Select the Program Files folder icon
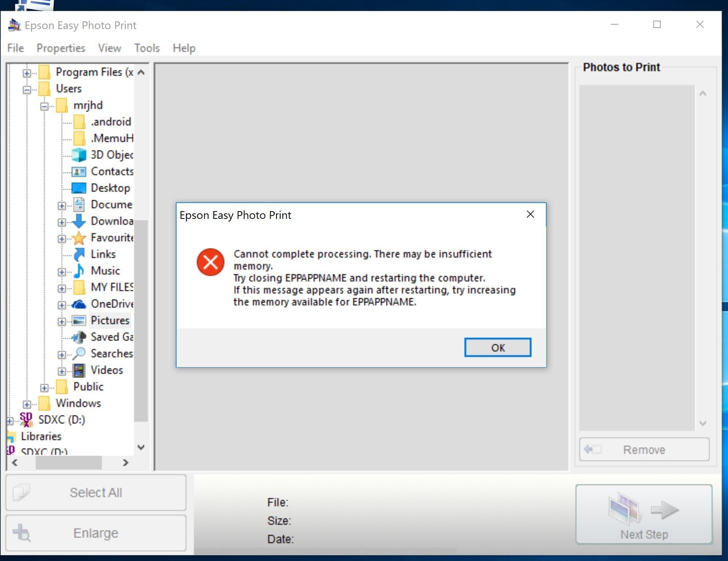 point(44,72)
